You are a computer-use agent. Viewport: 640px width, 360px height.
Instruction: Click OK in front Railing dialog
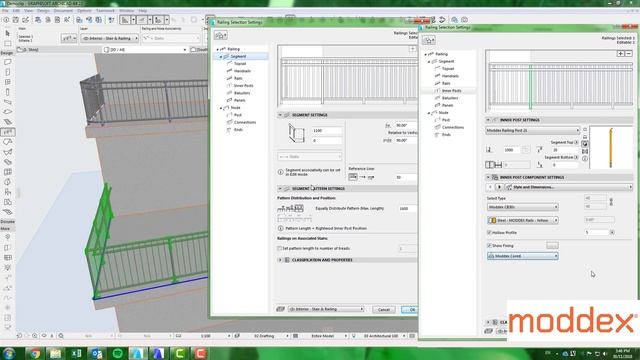coord(409,309)
